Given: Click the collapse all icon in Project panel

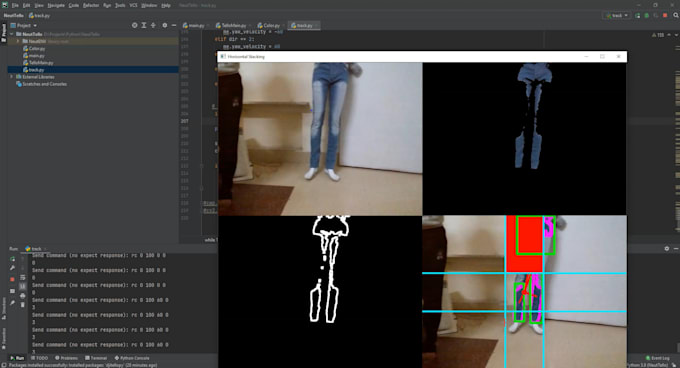Looking at the screenshot, I should click(x=153, y=26).
